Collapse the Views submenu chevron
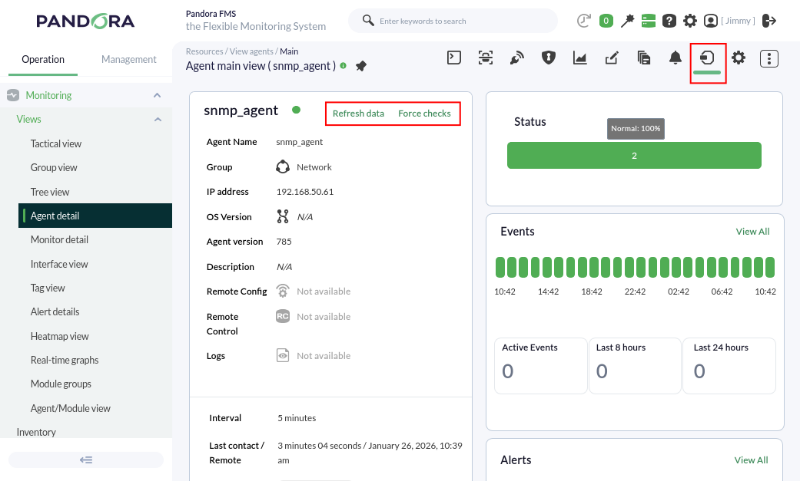This screenshot has height=481, width=800. pyautogui.click(x=158, y=119)
